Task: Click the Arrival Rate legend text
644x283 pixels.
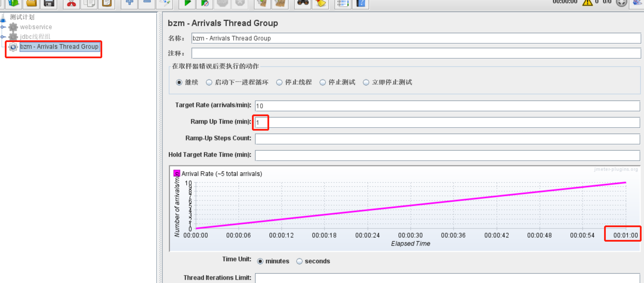Action: tap(222, 174)
